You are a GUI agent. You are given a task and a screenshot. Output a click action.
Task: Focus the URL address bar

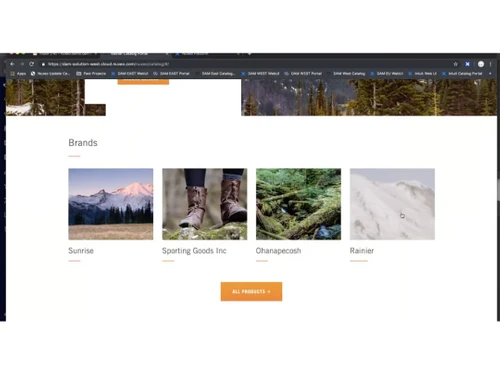click(247, 64)
